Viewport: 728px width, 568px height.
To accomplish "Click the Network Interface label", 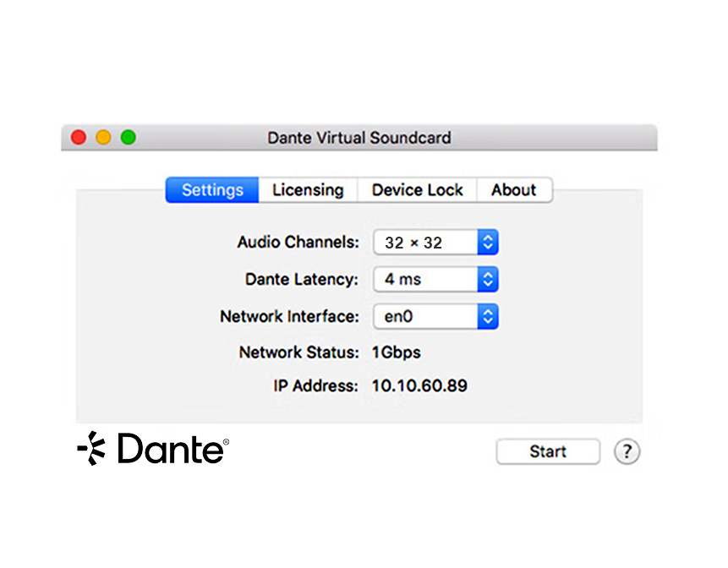I will [289, 316].
